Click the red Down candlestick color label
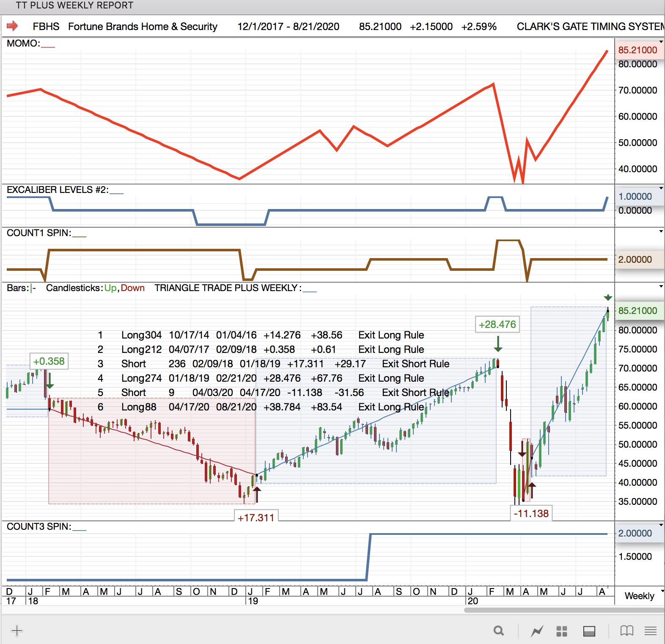 coord(133,288)
